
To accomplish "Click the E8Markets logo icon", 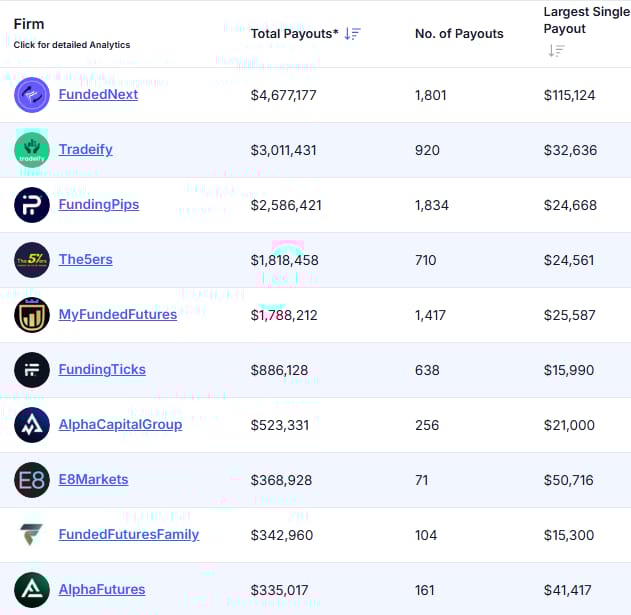I will (32, 480).
